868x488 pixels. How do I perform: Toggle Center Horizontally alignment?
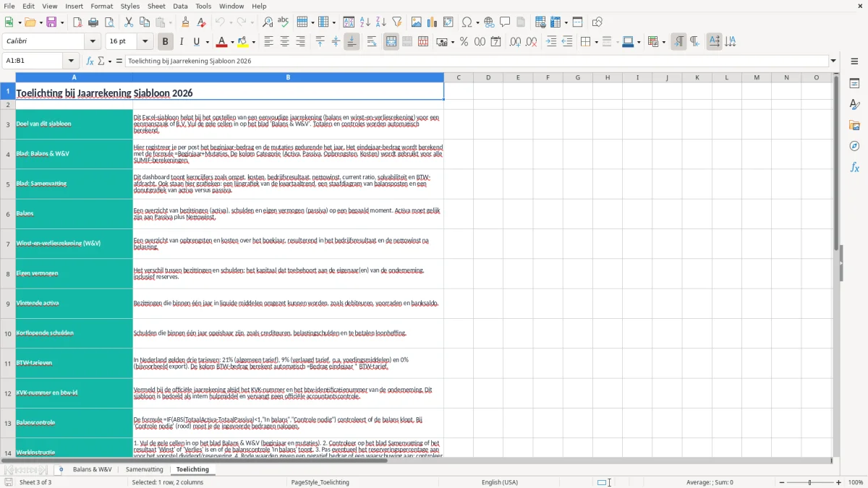(x=284, y=42)
